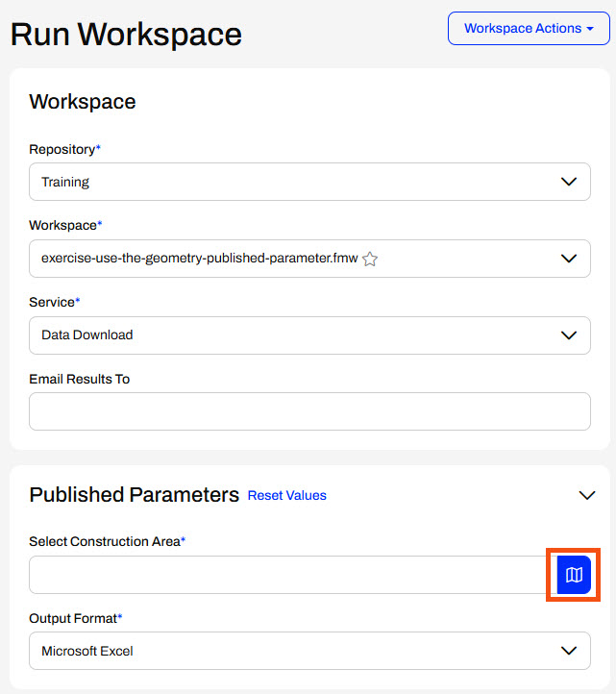Click the chevron arrow in Output Format field
The image size is (616, 694).
click(569, 651)
